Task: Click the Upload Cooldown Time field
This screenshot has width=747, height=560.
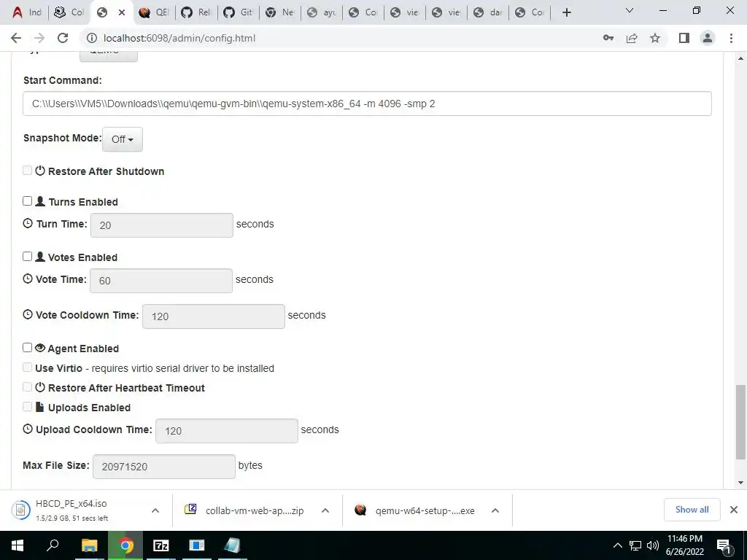Action: pyautogui.click(x=227, y=430)
